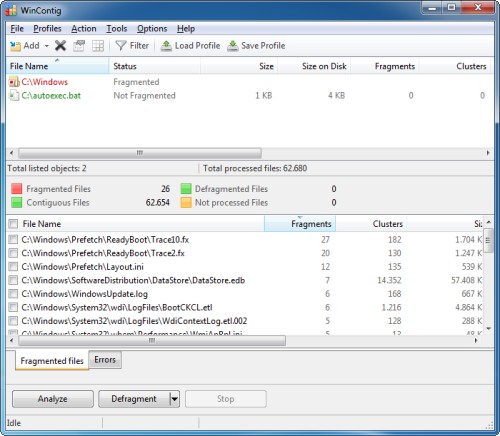Check the box next to Layout.ini
The image size is (500, 436).
(x=13, y=267)
